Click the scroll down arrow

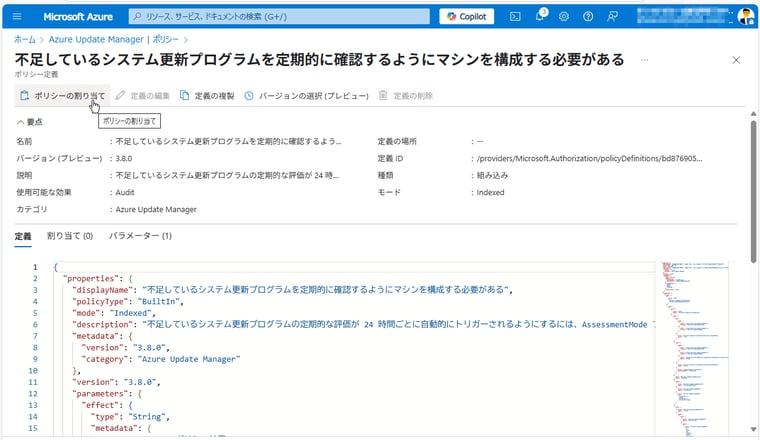tap(753, 429)
